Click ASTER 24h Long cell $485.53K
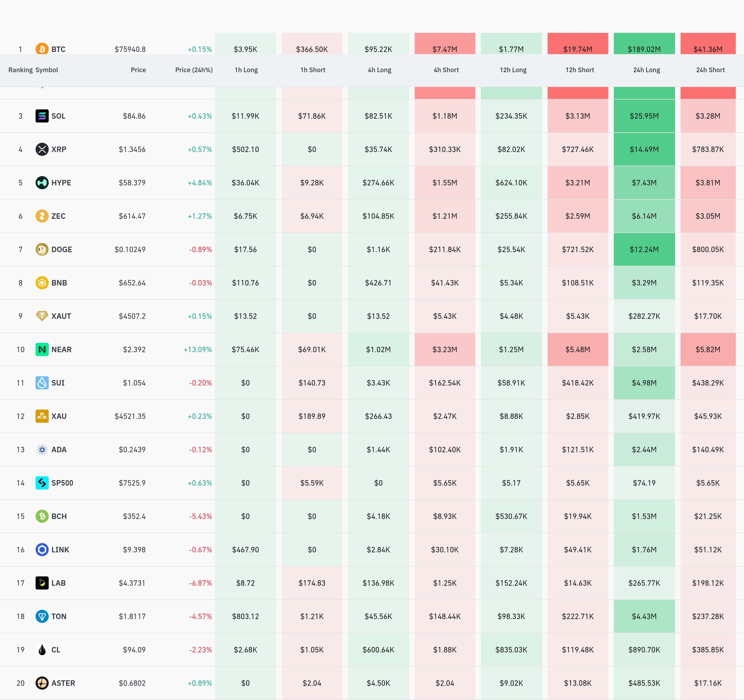The image size is (744, 700). click(x=644, y=683)
